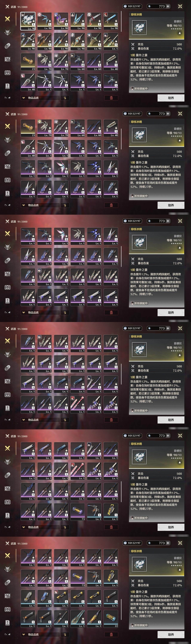Screen dimensions: 191x644
Task: Toggle the lock on 琼枝冰绡 detail in top screenshot
Action: (x=180, y=33)
